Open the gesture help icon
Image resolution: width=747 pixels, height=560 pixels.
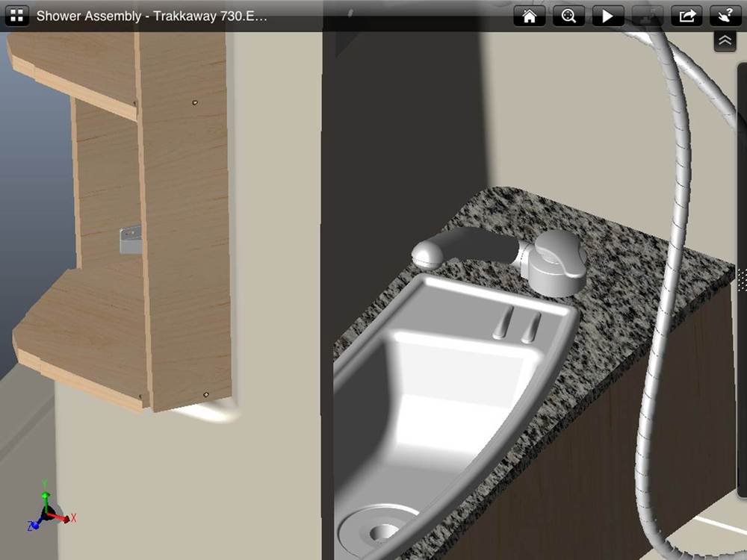tap(725, 16)
